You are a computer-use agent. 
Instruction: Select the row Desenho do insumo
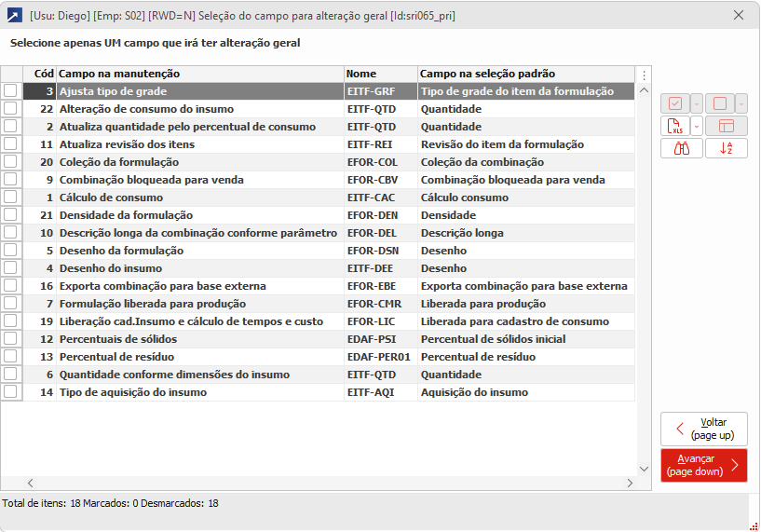318,268
